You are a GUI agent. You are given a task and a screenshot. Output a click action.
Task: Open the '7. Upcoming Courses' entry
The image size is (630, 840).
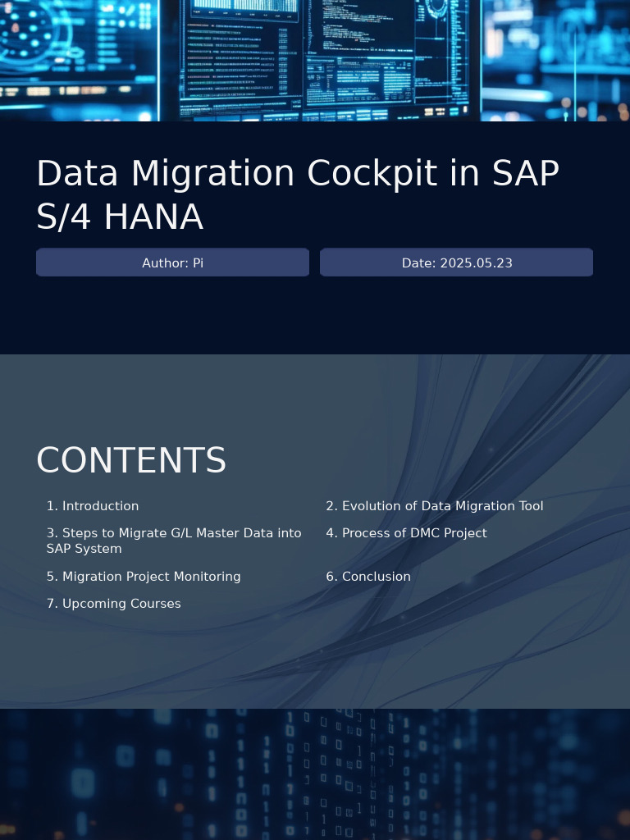point(114,604)
